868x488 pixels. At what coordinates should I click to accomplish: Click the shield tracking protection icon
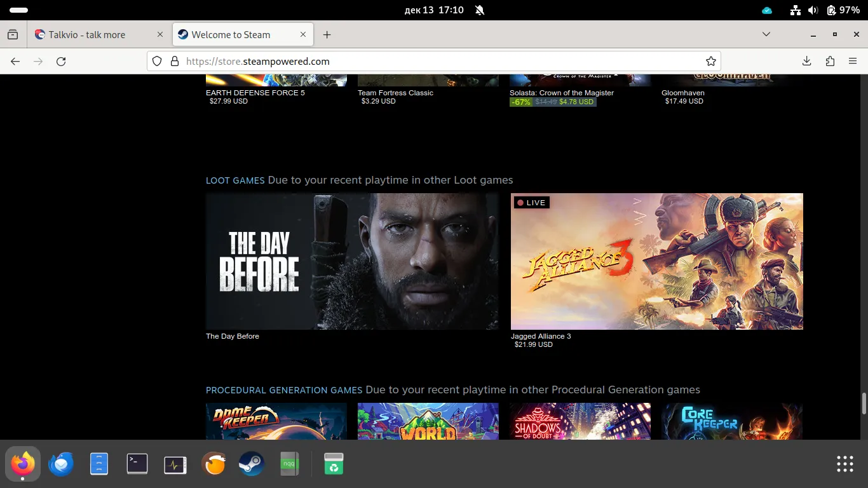click(158, 62)
